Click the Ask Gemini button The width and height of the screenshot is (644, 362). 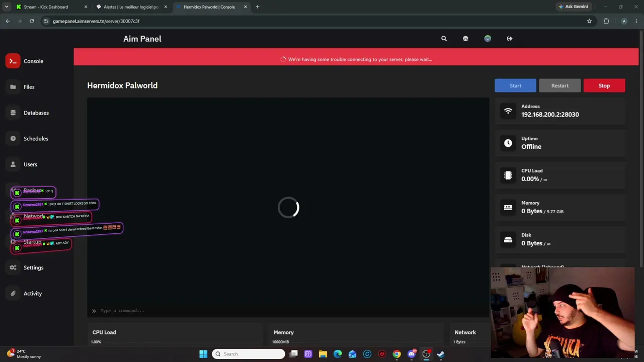click(573, 7)
